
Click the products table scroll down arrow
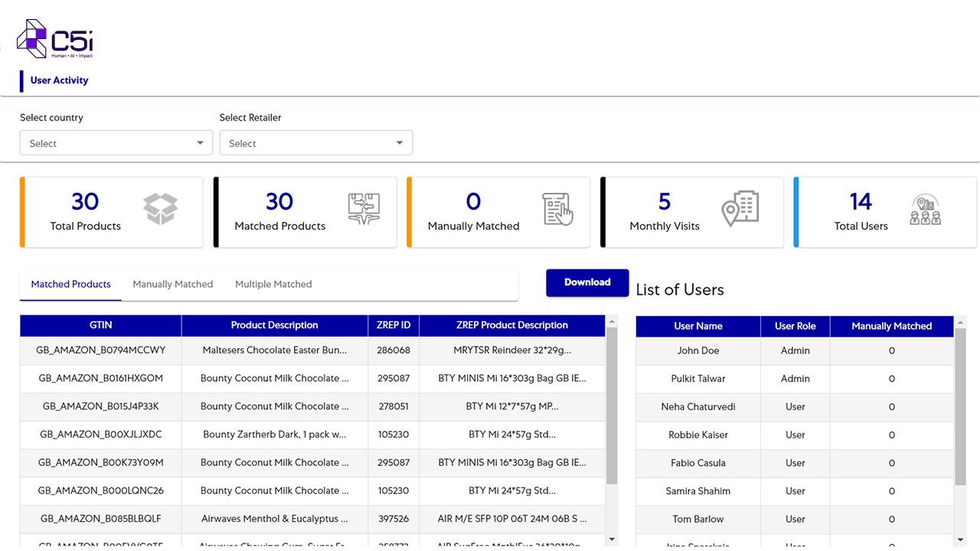click(x=612, y=540)
